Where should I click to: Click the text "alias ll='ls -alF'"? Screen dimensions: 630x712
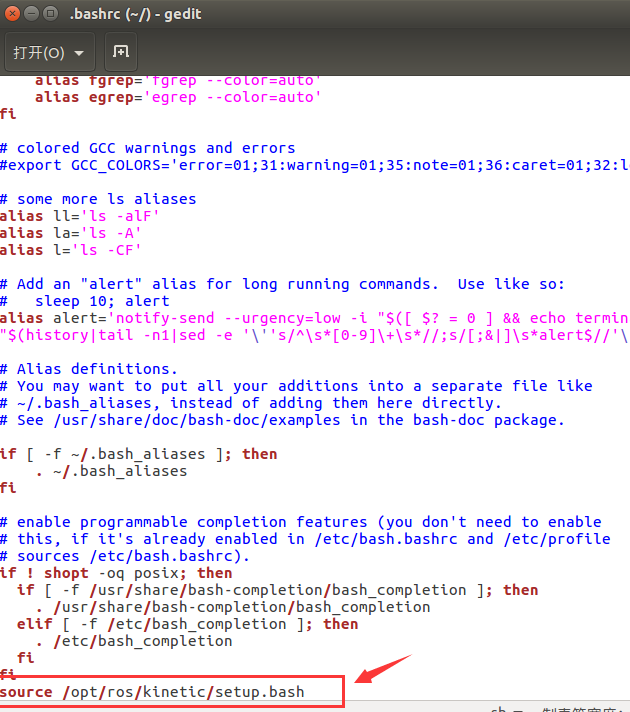click(x=79, y=216)
